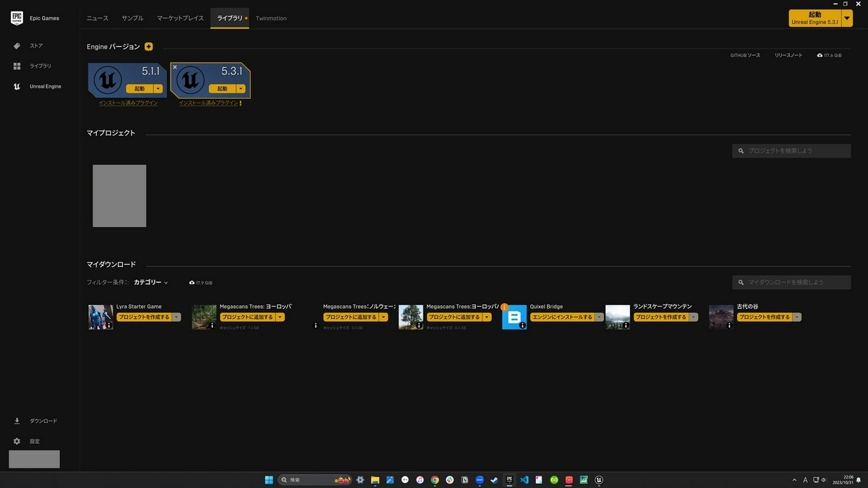
Task: Click the 5.3.1 Unreal Engine logo
Action: click(190, 80)
